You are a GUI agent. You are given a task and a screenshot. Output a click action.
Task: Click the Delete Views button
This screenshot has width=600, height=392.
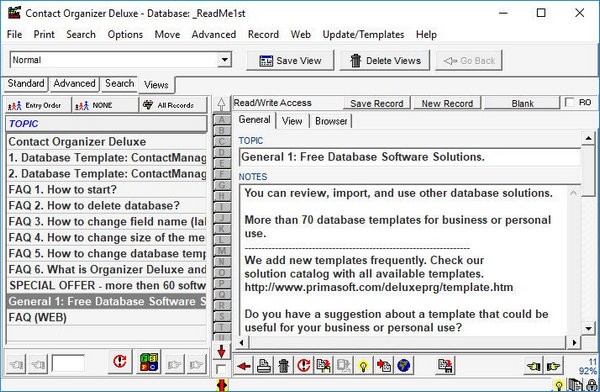[x=385, y=60]
